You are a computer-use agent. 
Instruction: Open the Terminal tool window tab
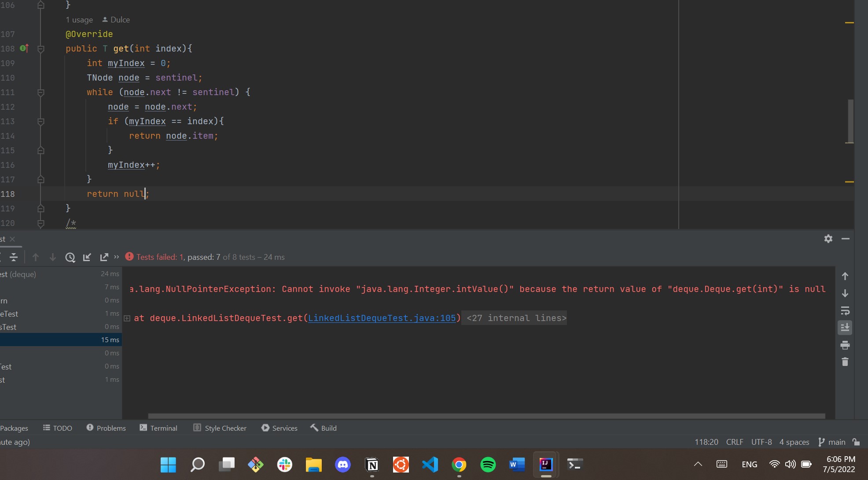pyautogui.click(x=158, y=428)
